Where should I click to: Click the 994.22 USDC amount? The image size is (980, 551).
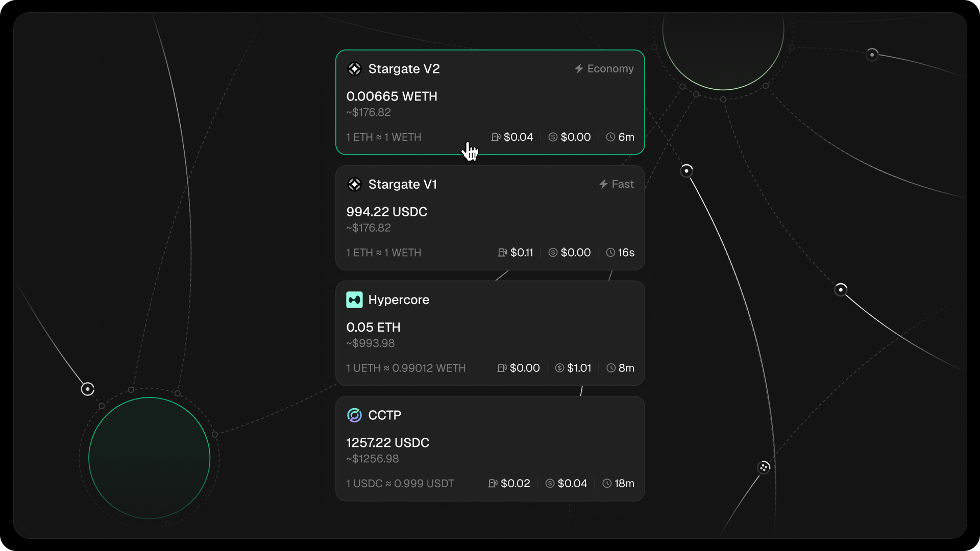(386, 212)
